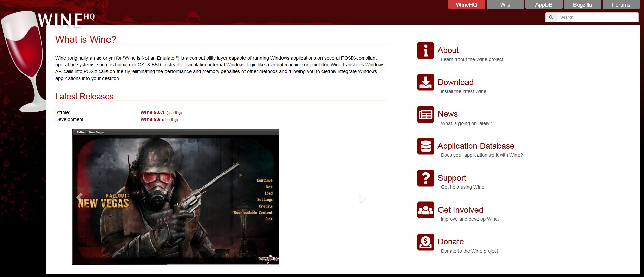The height and width of the screenshot is (277, 644).
Task: Follow the Get Involved link
Action: click(460, 210)
